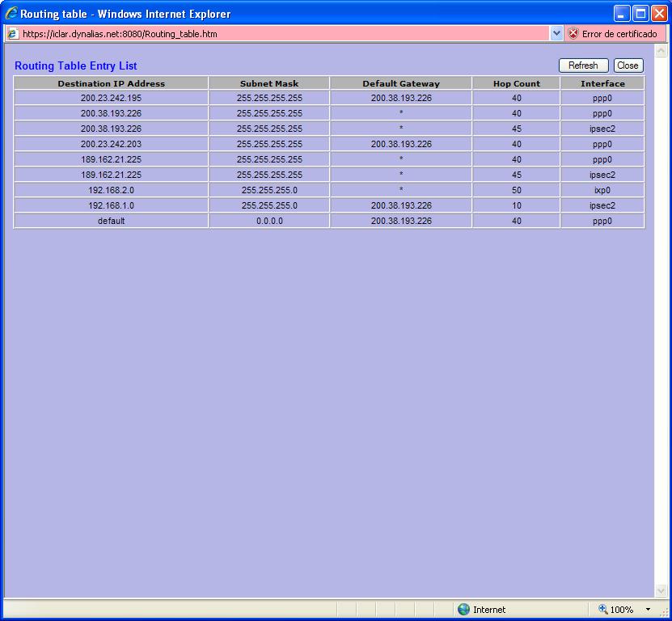Click the page icon in address bar
Image resolution: width=672 pixels, height=621 pixels.
click(x=13, y=33)
